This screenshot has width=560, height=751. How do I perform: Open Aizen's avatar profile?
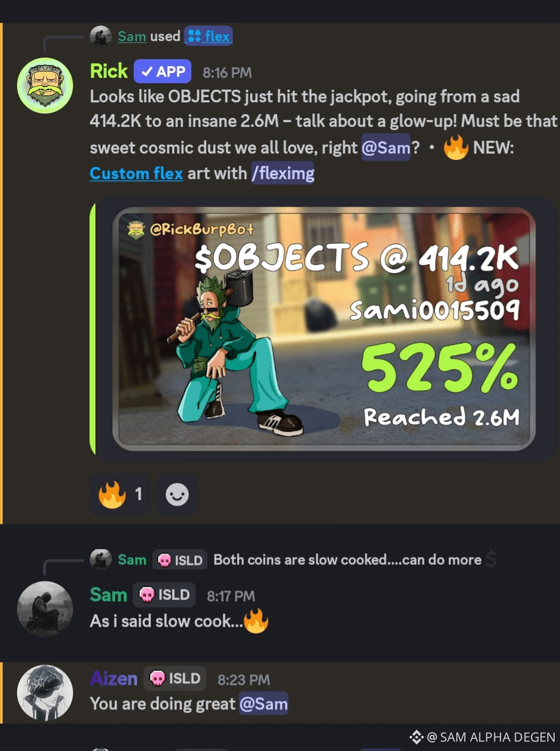[x=45, y=692]
